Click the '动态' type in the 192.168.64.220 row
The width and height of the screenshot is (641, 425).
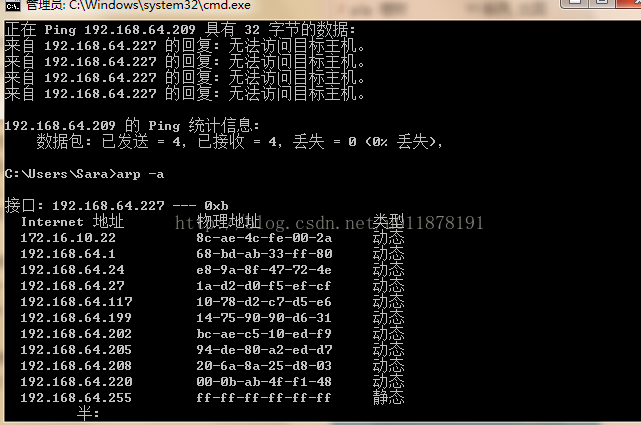(x=388, y=381)
